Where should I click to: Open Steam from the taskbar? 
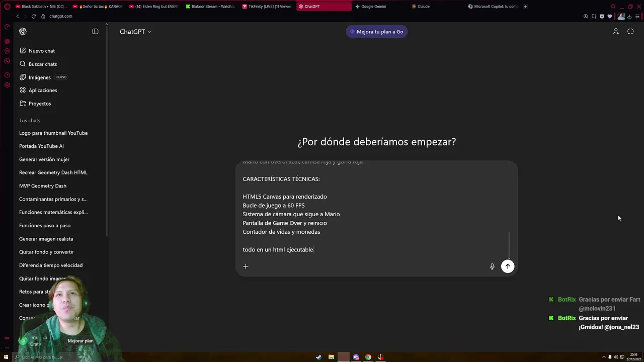point(318,357)
